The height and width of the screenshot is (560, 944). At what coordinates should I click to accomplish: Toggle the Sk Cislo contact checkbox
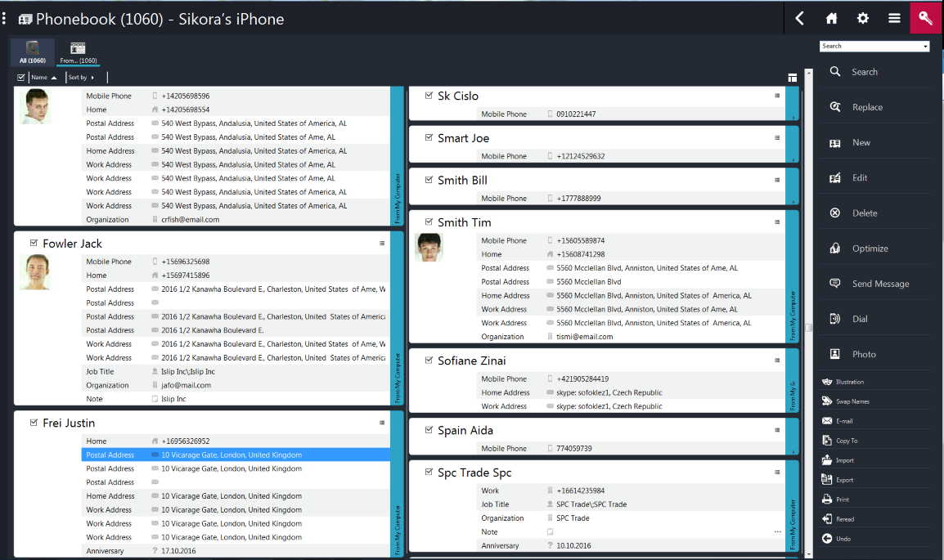[429, 96]
